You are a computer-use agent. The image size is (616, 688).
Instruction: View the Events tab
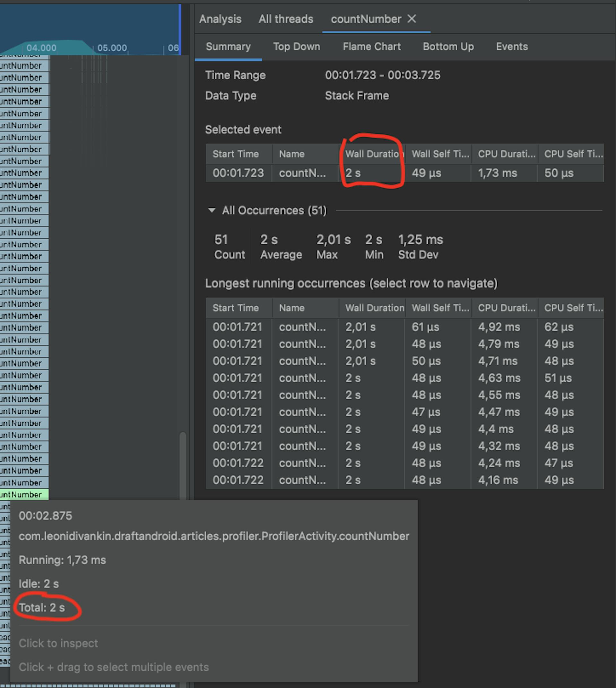pyautogui.click(x=511, y=47)
